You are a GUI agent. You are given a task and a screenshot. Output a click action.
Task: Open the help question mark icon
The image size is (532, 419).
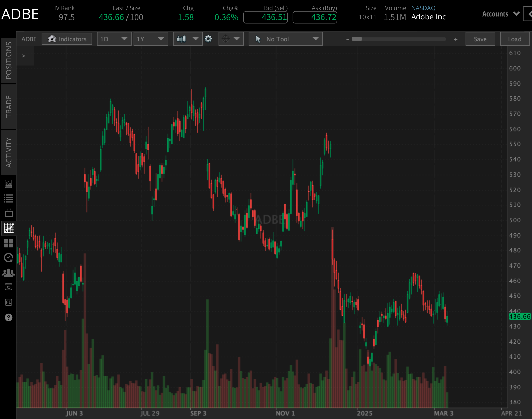(x=9, y=317)
